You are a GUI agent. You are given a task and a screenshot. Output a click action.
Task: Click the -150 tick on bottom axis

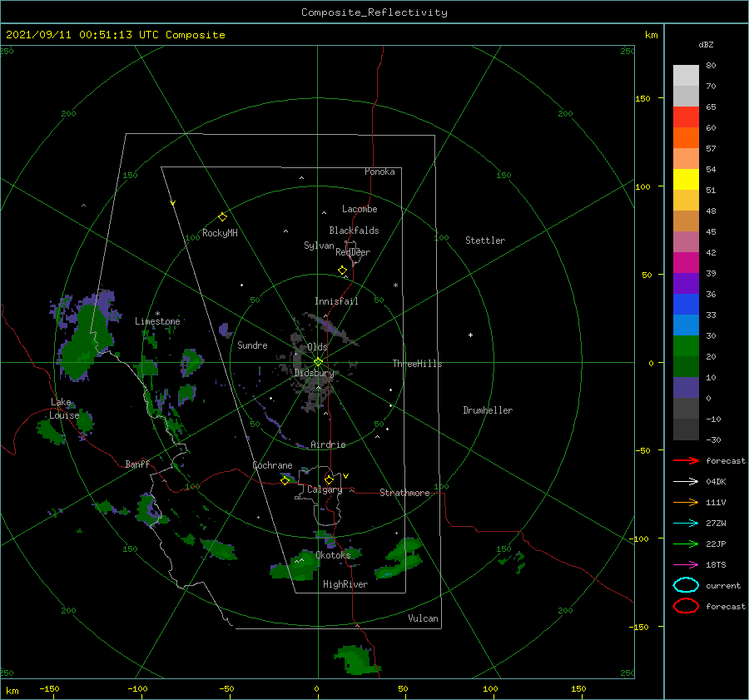coord(49,689)
